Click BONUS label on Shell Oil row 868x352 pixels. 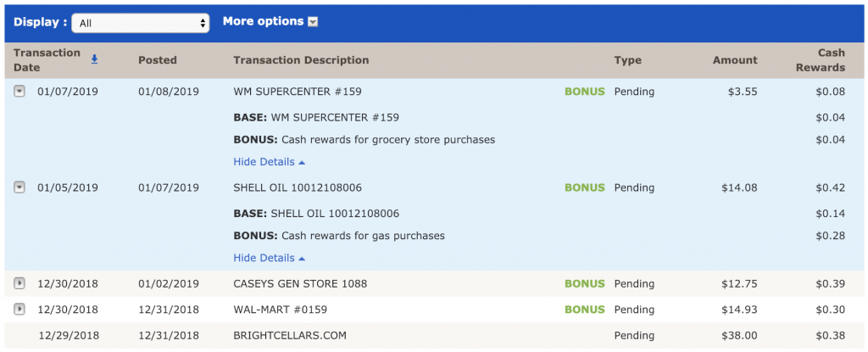point(585,187)
